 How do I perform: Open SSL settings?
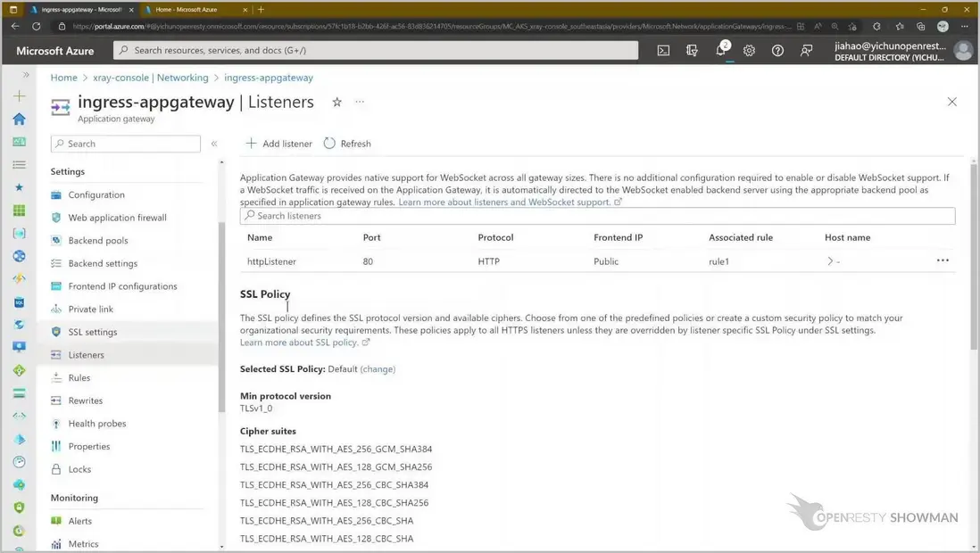[x=93, y=332]
